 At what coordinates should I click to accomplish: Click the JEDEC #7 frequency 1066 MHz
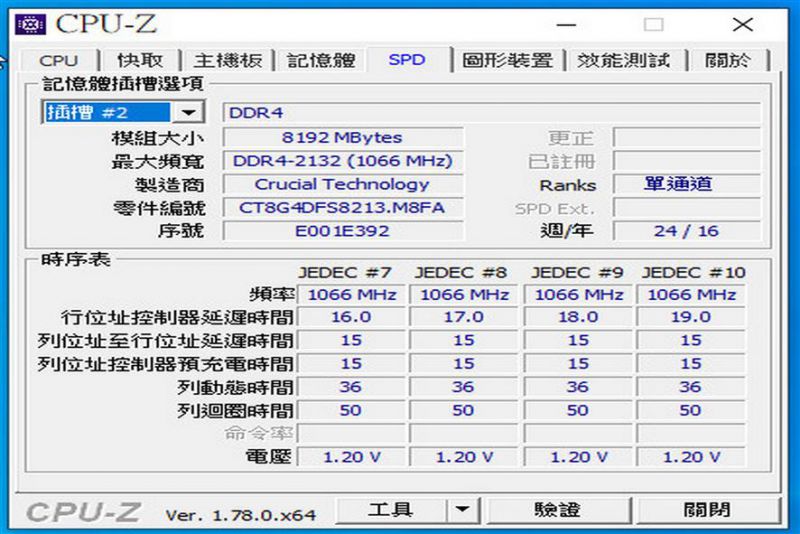[352, 294]
